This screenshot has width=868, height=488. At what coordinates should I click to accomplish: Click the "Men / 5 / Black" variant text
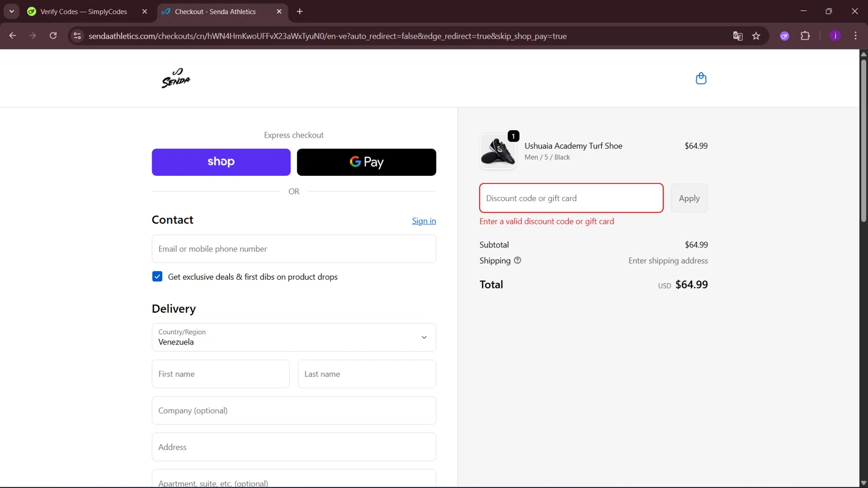[547, 157]
